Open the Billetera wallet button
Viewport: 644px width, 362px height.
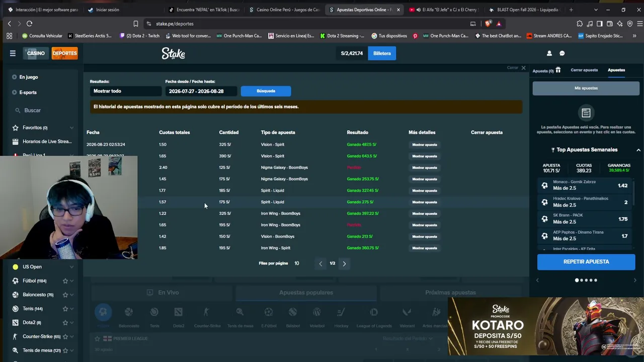tap(382, 53)
